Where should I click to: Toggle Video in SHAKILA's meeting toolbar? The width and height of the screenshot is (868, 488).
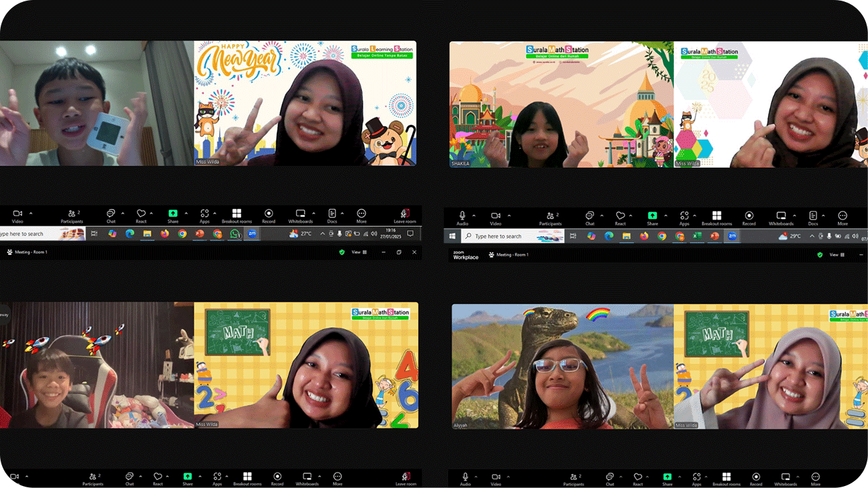click(x=496, y=217)
